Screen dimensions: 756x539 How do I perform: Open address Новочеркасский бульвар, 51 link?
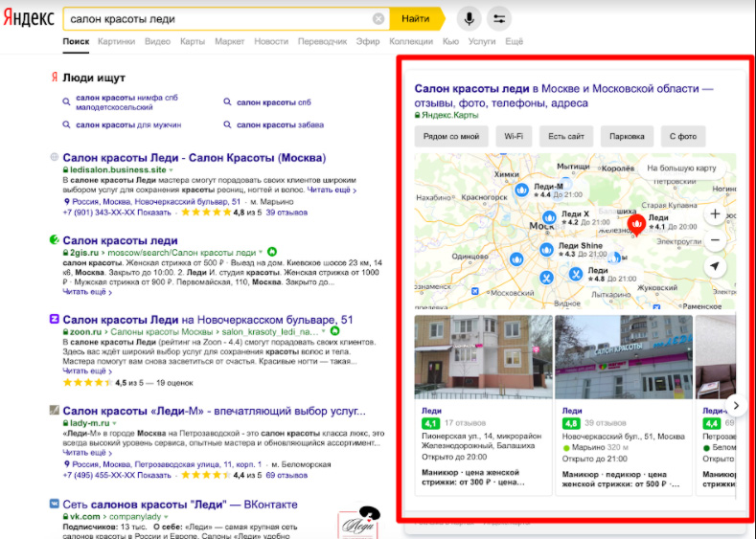pyautogui.click(x=156, y=201)
